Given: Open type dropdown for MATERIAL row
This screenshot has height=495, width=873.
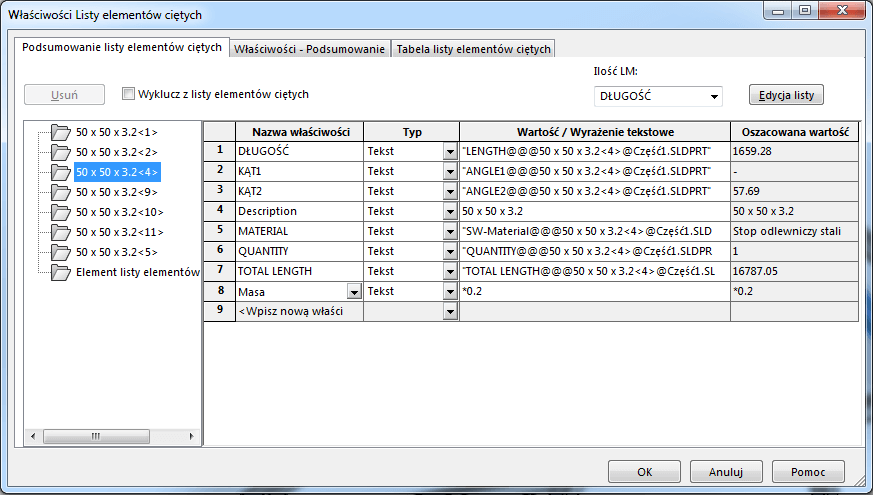Looking at the screenshot, I should 450,231.
